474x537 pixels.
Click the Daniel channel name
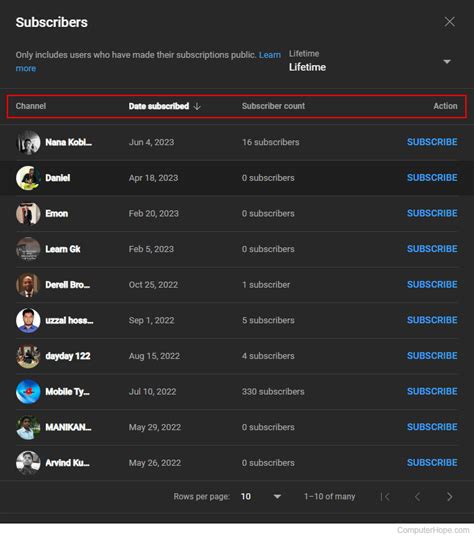[x=58, y=178]
